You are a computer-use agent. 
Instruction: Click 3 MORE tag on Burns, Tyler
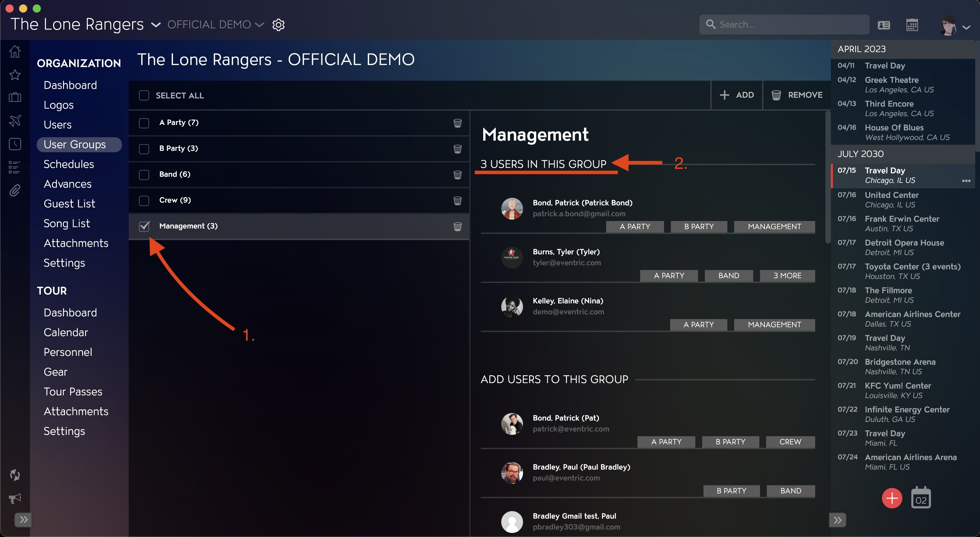[787, 276]
